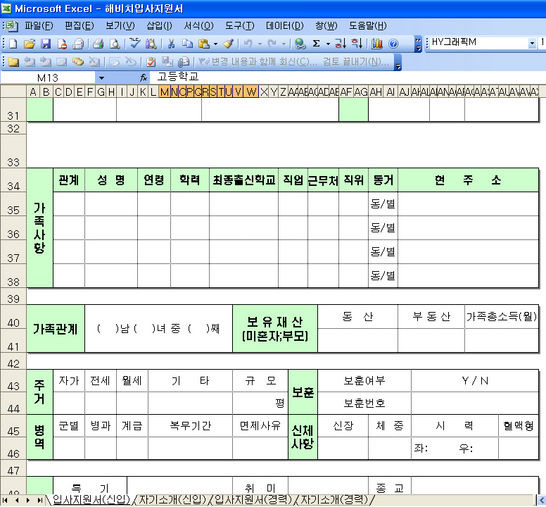Image resolution: width=546 pixels, height=507 pixels.
Task: Click the Insert Function fx button
Action: pyautogui.click(x=143, y=78)
